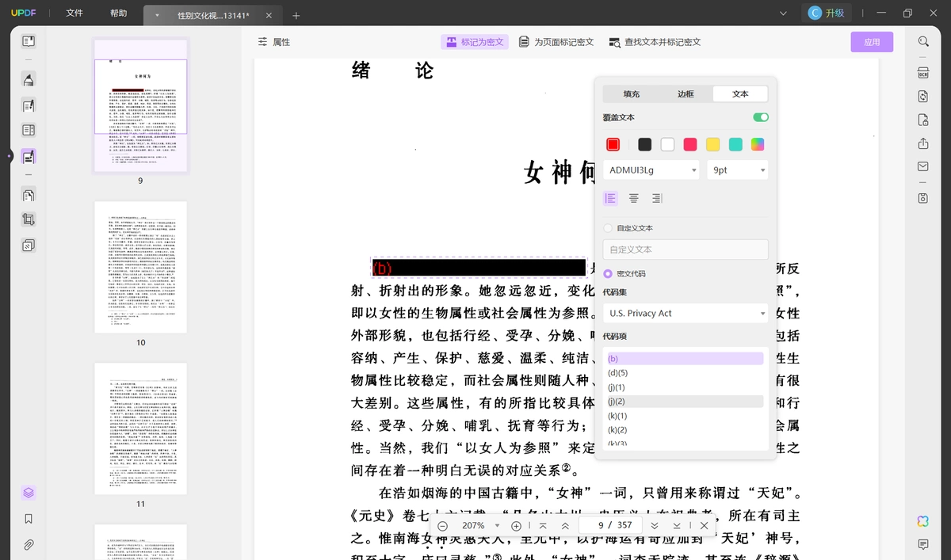Select the 自定义文本 radio button
This screenshot has height=560, width=951.
point(608,228)
